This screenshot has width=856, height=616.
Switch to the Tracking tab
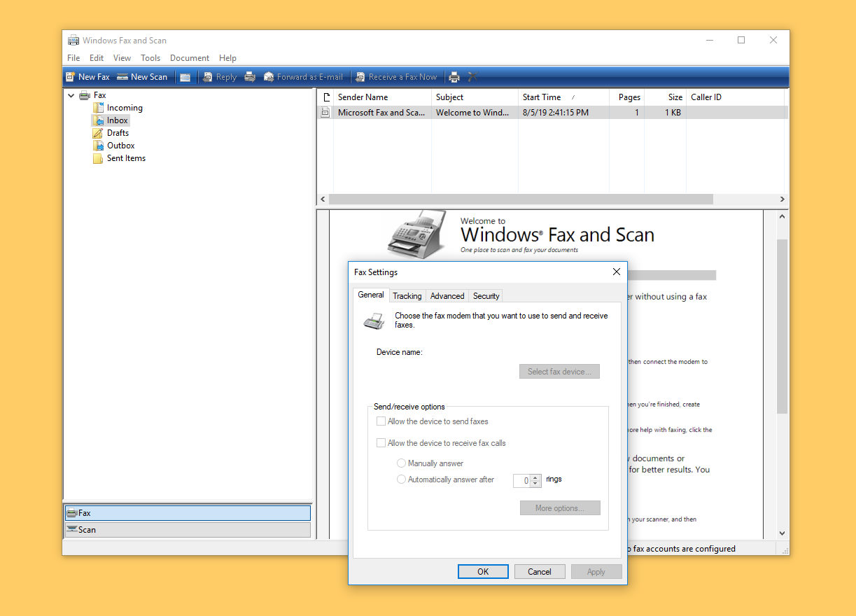pos(407,295)
